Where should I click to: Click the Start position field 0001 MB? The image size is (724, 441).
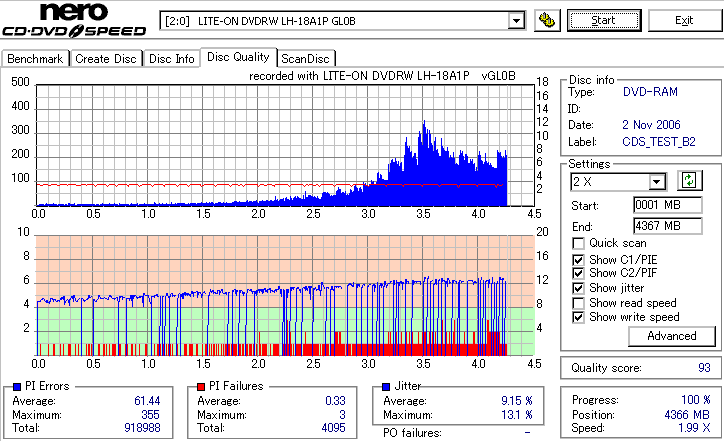click(668, 205)
